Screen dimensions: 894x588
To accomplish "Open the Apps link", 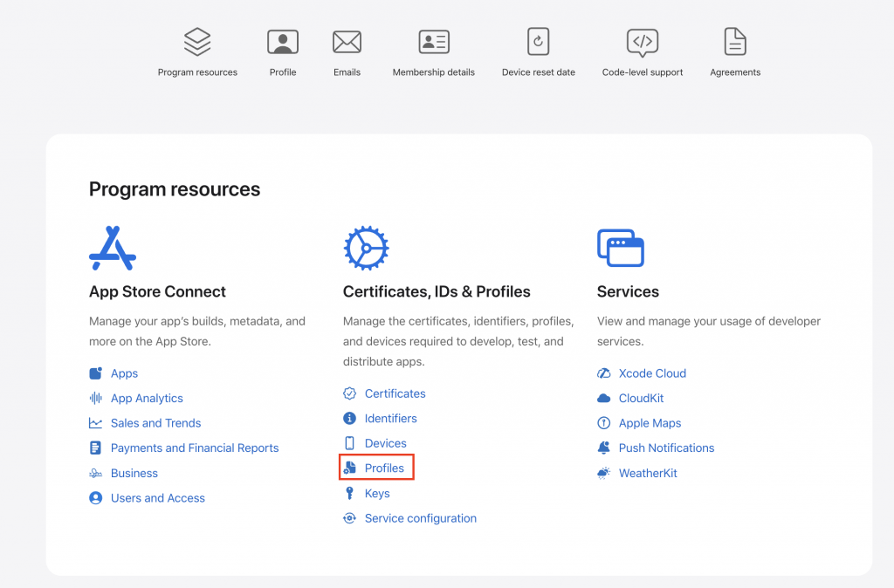I will click(x=124, y=373).
